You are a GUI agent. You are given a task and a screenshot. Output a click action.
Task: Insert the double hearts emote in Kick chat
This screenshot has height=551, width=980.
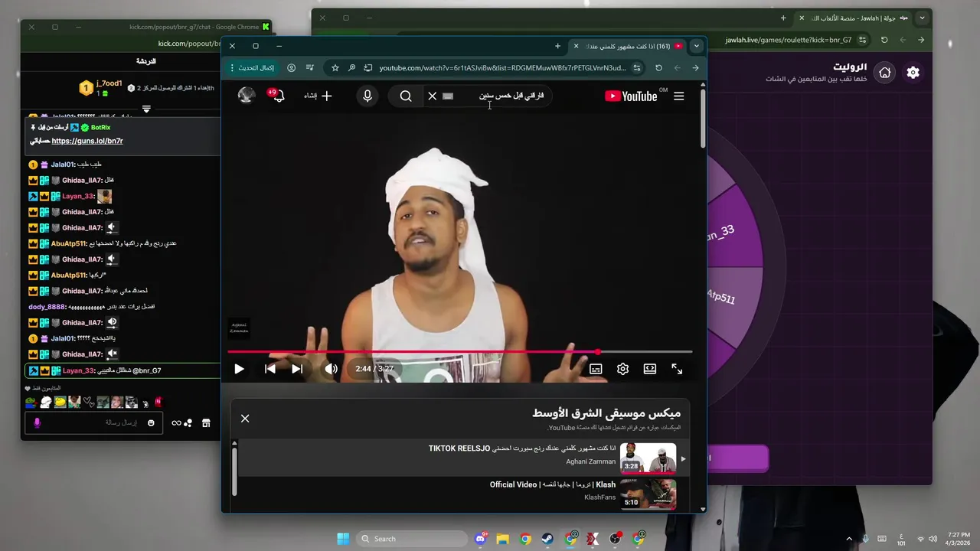[88, 402]
